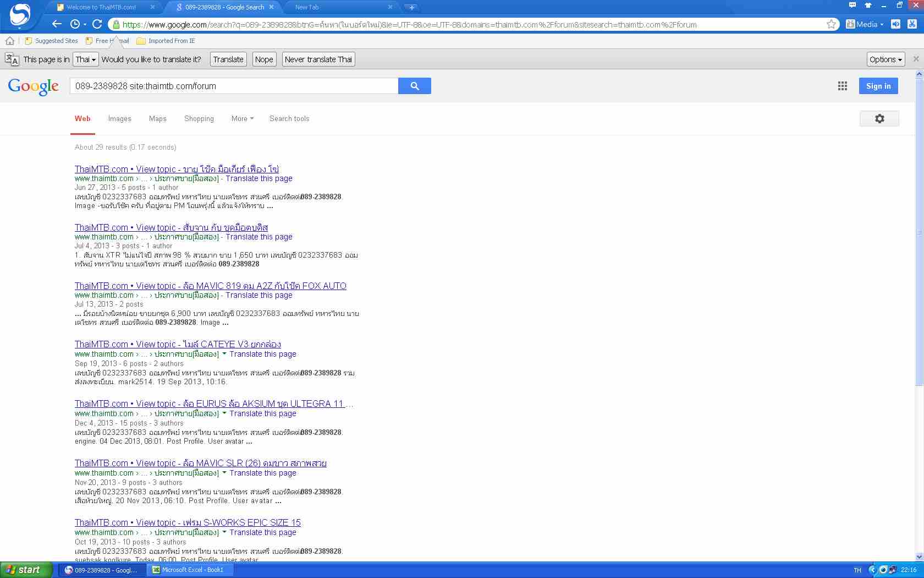The width and height of the screenshot is (924, 578).
Task: Open a new tab with plus button
Action: coord(411,7)
